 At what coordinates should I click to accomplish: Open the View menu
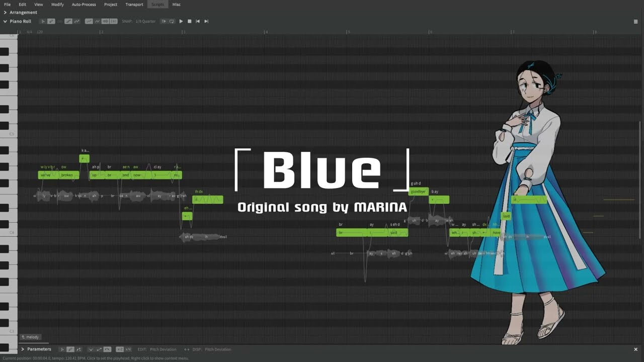click(x=38, y=5)
